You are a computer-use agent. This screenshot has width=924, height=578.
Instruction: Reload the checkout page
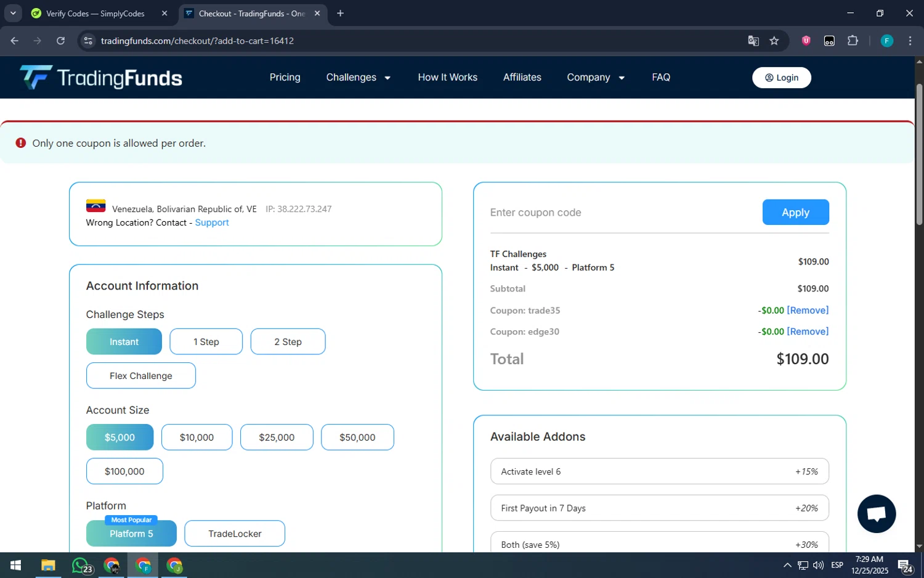click(60, 41)
